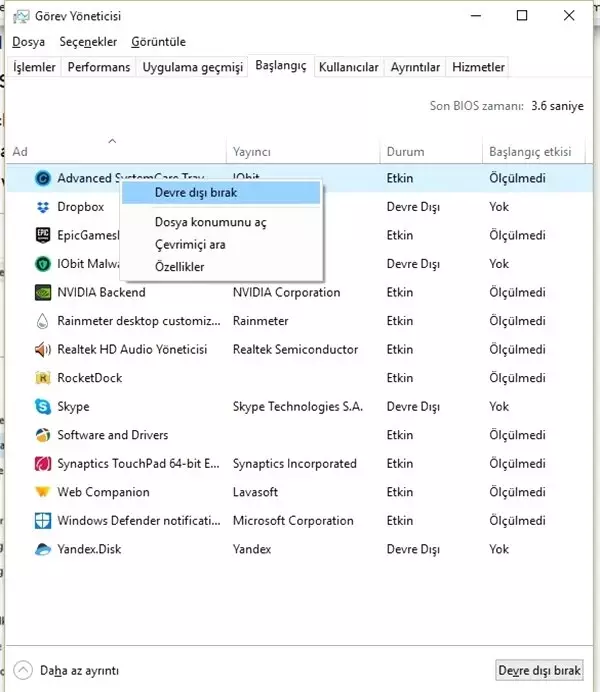
Task: Collapse details with the Daha az ayrıntı arrow
Action: coord(23,670)
